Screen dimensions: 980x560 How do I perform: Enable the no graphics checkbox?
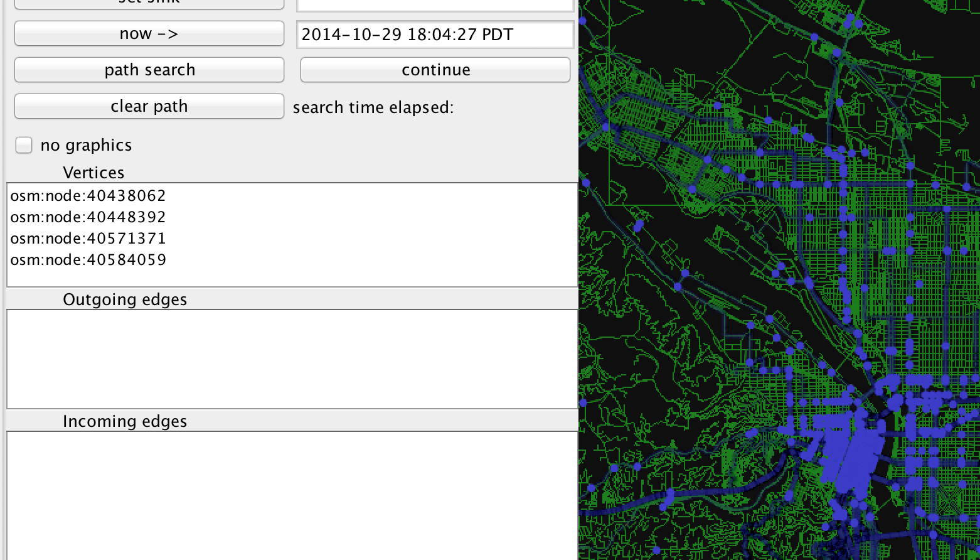[x=24, y=145]
